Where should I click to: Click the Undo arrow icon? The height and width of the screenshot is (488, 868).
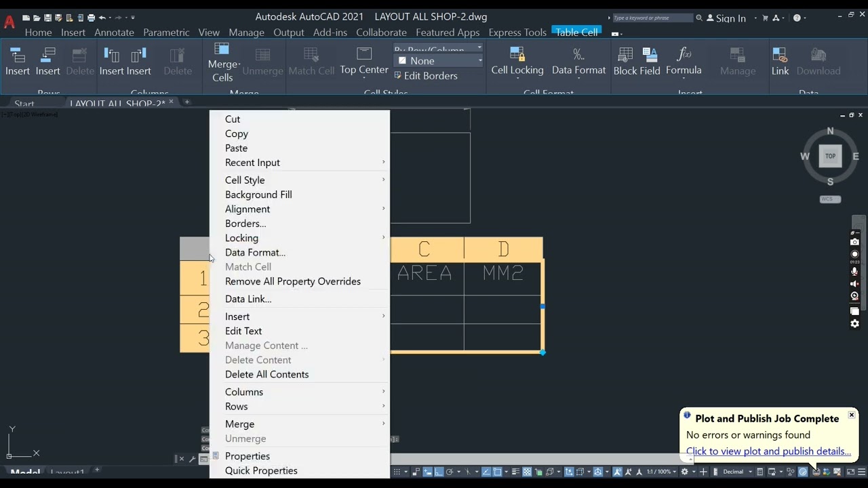(102, 18)
